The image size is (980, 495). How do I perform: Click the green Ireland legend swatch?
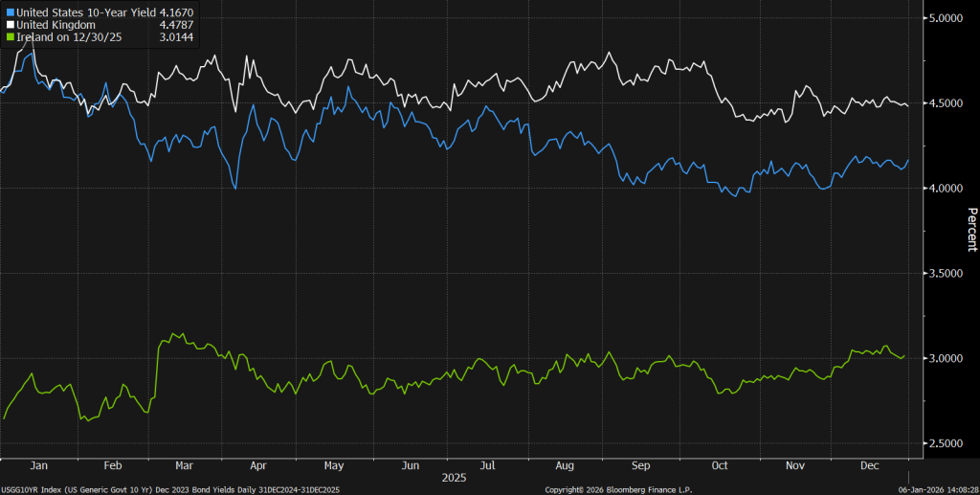(x=10, y=36)
